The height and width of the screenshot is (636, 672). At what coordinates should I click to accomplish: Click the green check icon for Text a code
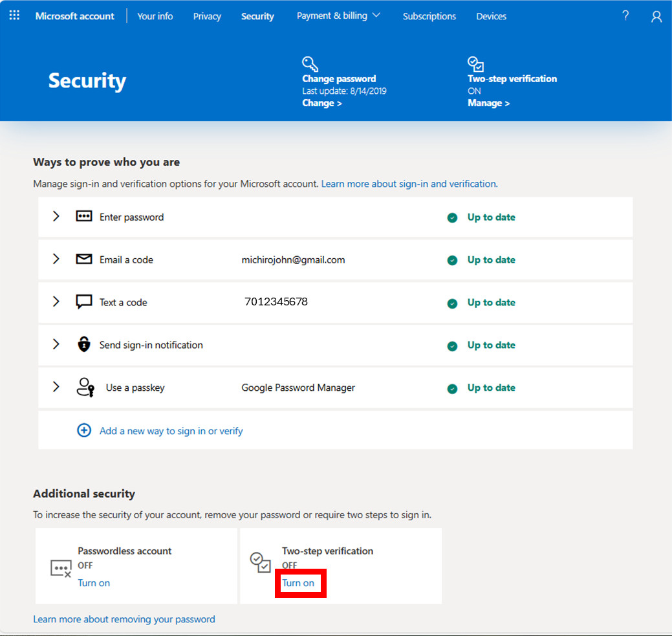coord(452,303)
